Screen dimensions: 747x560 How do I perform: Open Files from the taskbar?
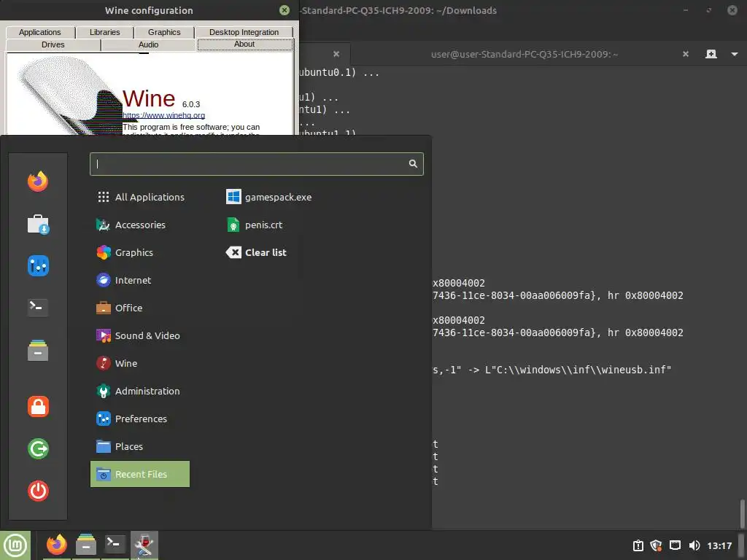(x=86, y=545)
